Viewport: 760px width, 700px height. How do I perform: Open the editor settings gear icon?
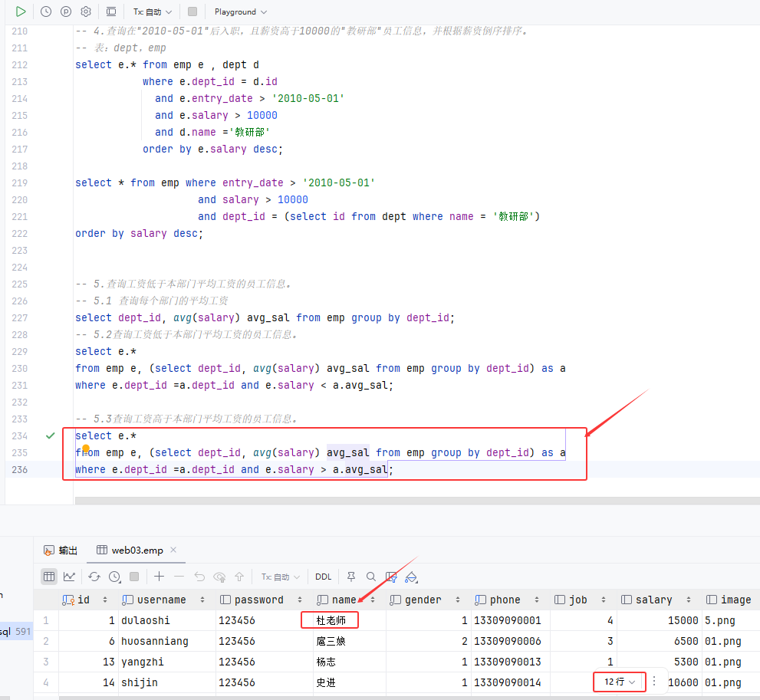86,12
